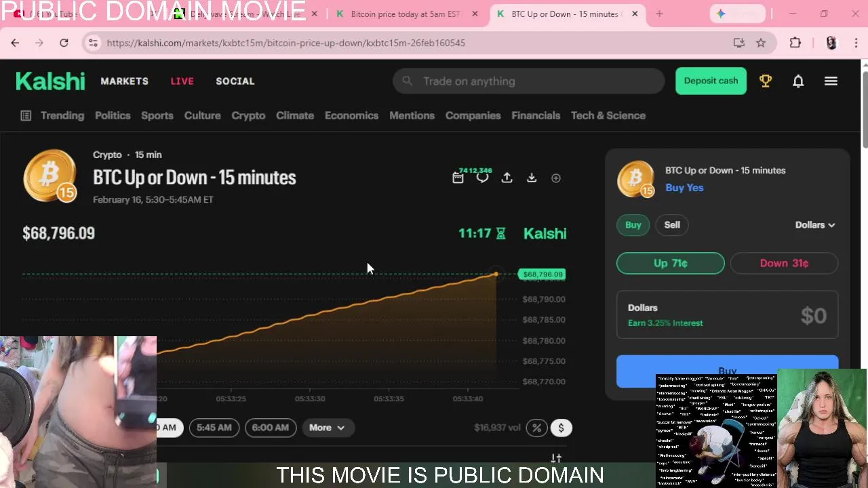Screen dimensions: 868x488
Task: Open the hamburger menu in Kalshi header
Action: tap(831, 81)
